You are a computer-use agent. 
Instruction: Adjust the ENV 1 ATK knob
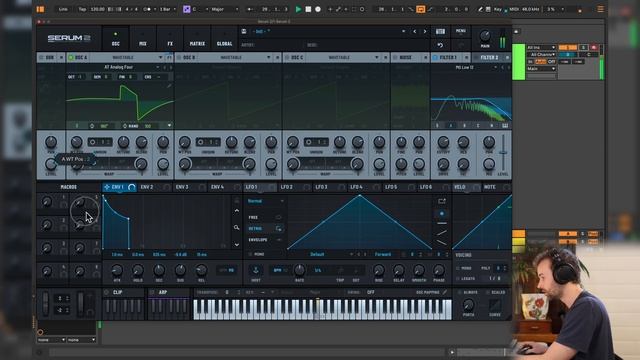[117, 270]
